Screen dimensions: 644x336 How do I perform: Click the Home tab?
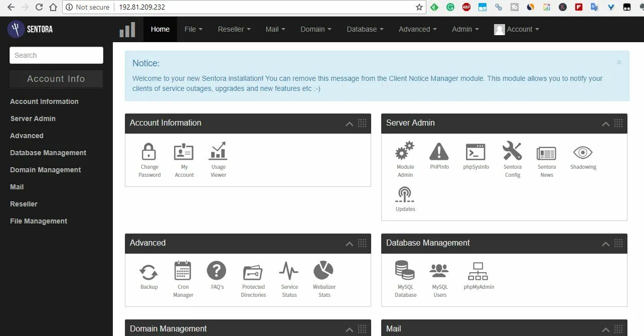tap(160, 29)
